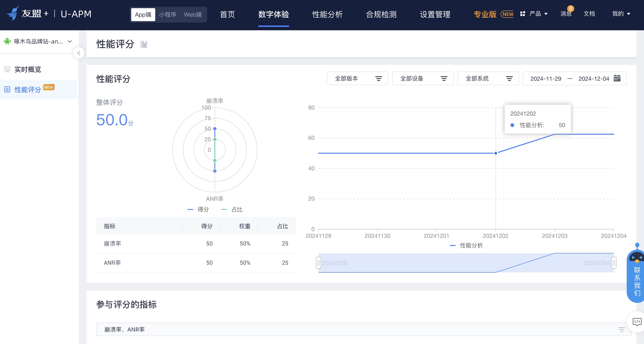The image size is (644, 344).
Task: Open the 产品 dropdown menu
Action: (534, 14)
